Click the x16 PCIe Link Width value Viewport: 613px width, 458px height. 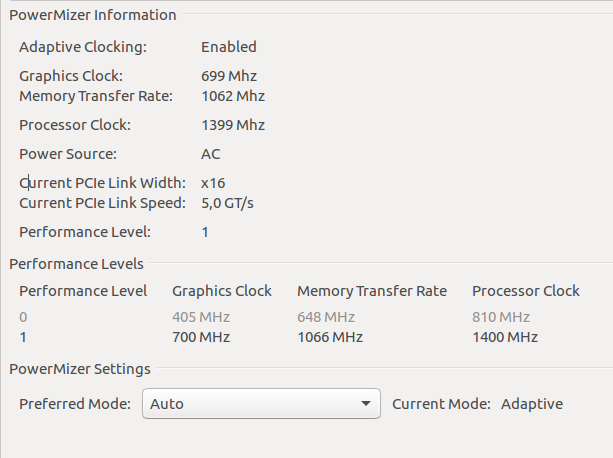(x=213, y=183)
